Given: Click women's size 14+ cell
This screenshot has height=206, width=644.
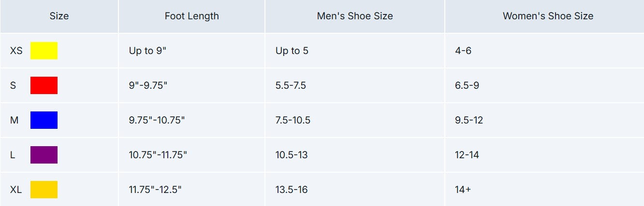Looking at the screenshot, I should click(x=463, y=190).
